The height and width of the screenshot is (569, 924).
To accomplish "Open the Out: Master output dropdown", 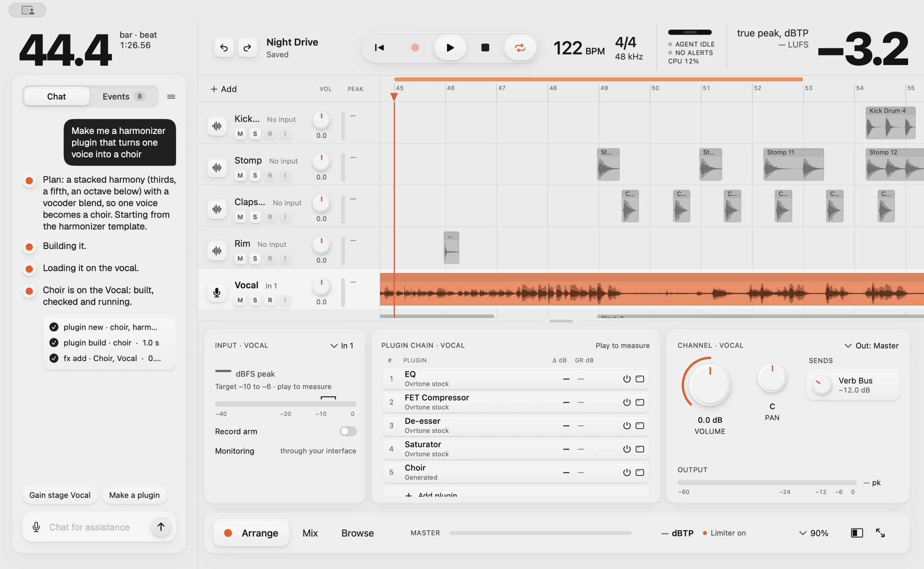I will [871, 346].
